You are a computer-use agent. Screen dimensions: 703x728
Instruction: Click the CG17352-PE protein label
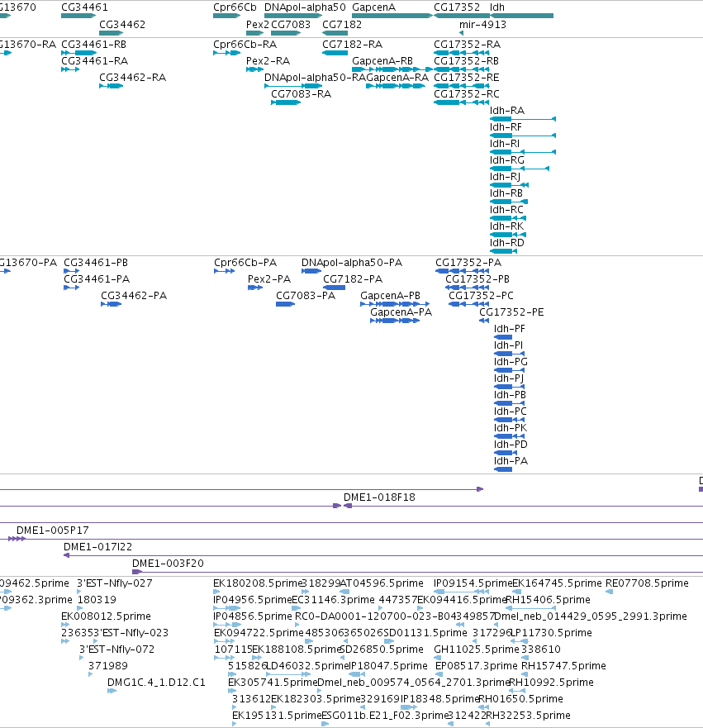511,312
